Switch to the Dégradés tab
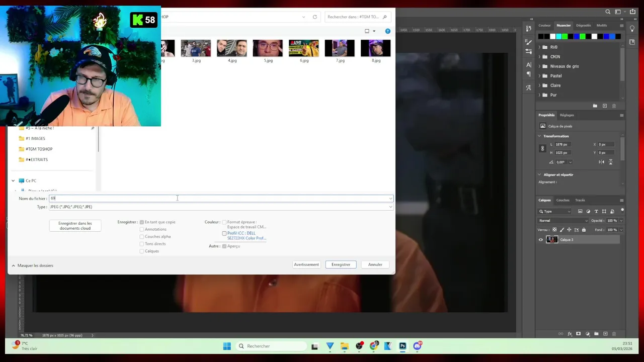Screen dimensions: 644x362 [x=584, y=25]
